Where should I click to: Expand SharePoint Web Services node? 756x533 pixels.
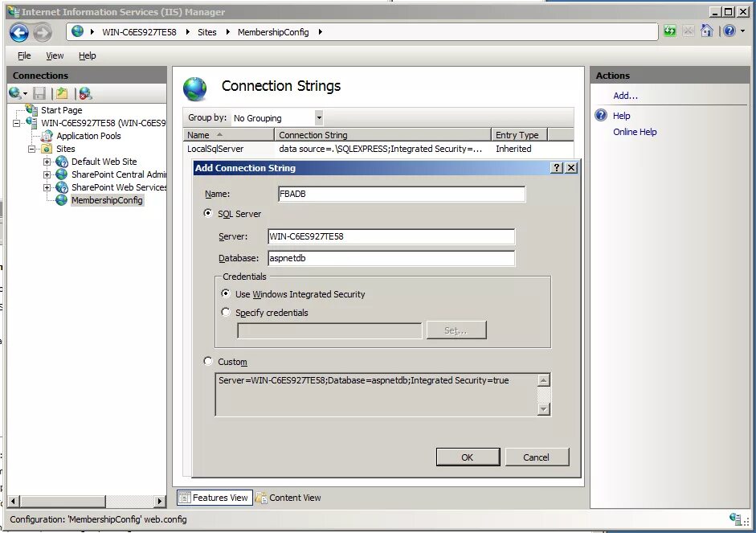tap(47, 187)
